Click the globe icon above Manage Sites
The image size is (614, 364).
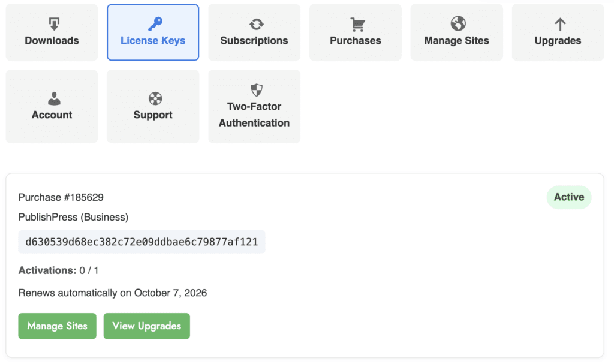458,23
